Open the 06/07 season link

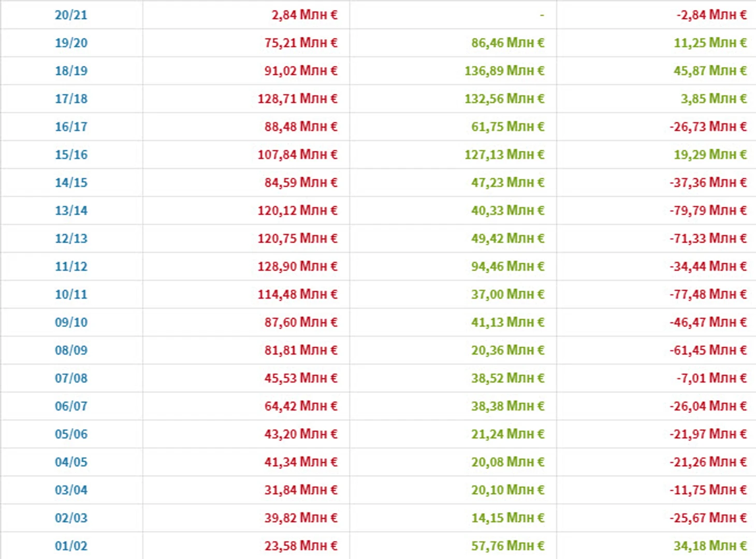click(71, 406)
